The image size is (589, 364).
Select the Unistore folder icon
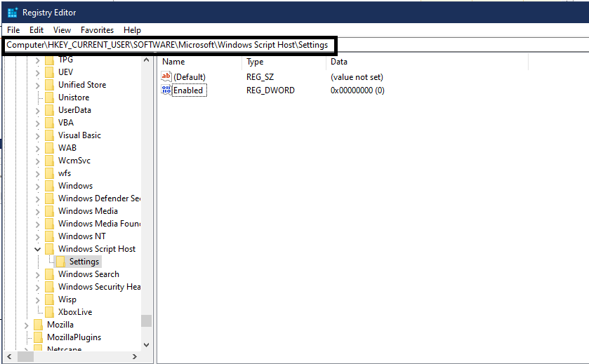[x=49, y=97]
